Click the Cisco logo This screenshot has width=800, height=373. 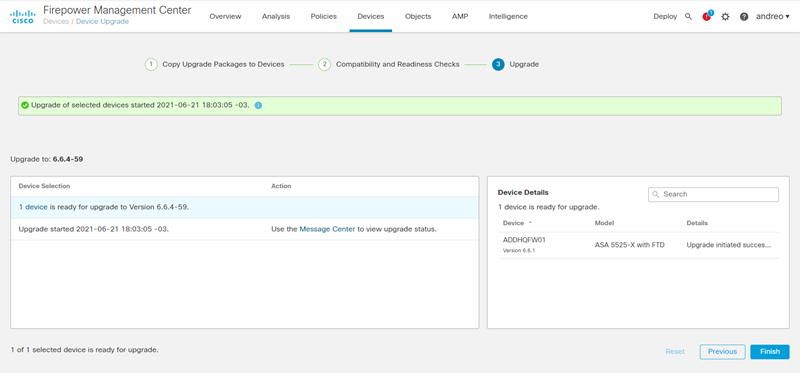[22, 16]
